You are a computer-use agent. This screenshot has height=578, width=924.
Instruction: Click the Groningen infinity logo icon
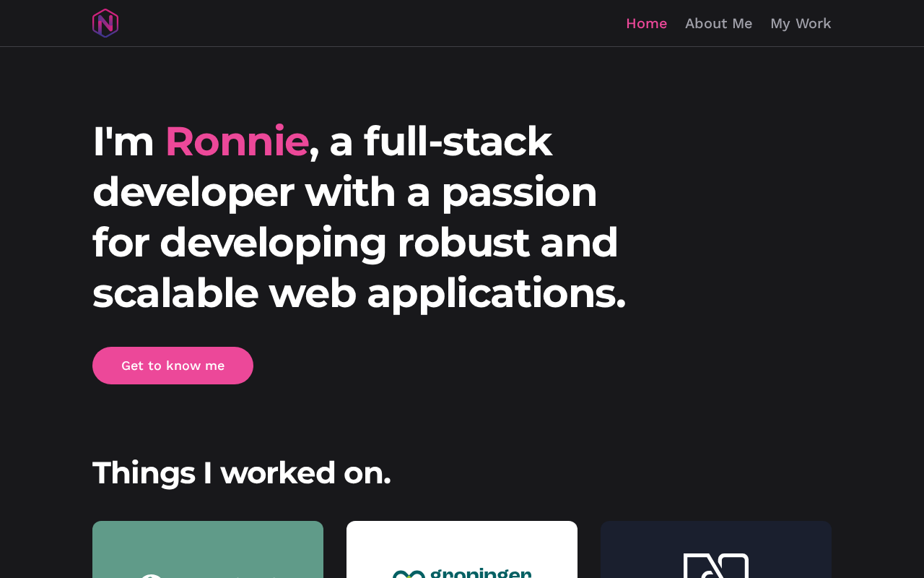point(409,574)
